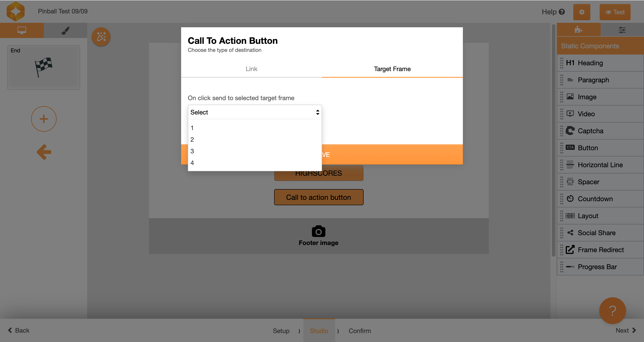Open the Select target frame dropdown

tap(254, 112)
